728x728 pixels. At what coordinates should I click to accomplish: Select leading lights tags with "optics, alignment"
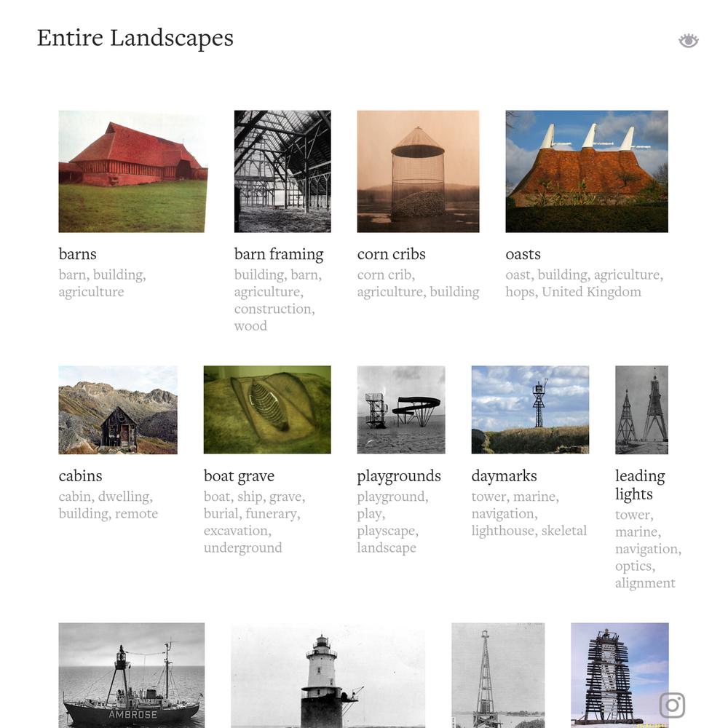pyautogui.click(x=648, y=549)
